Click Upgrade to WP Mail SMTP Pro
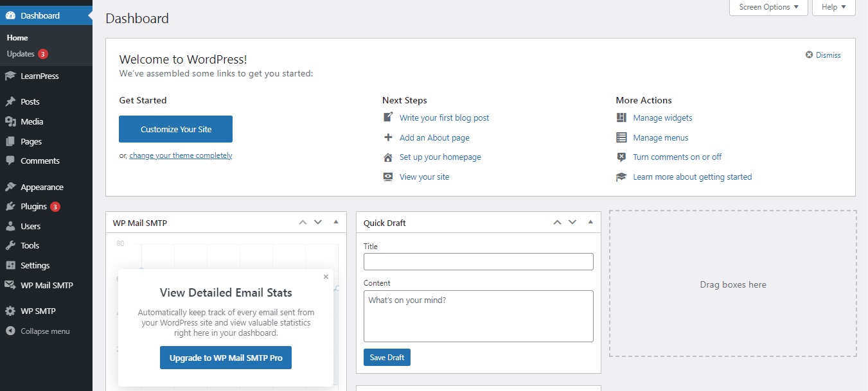 [226, 358]
